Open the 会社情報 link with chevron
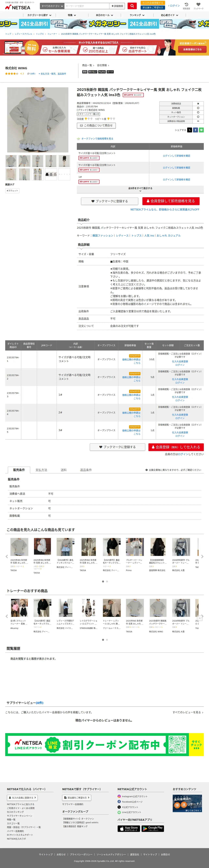209x868 pixels. (103, 65)
